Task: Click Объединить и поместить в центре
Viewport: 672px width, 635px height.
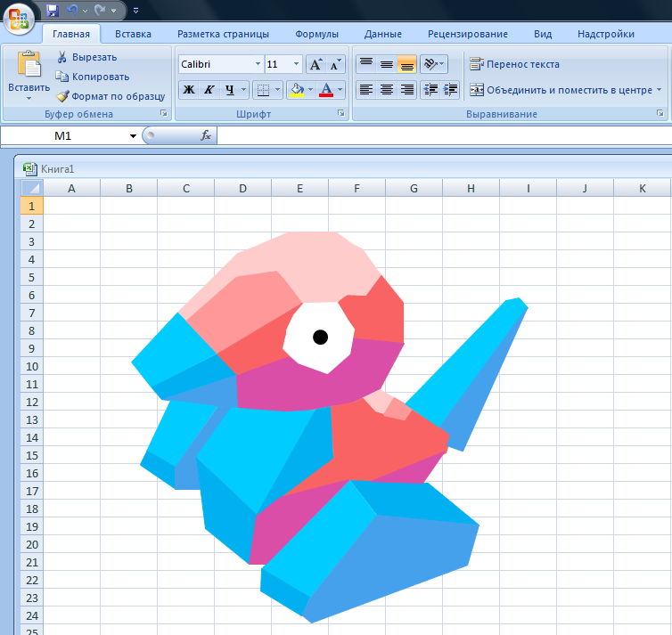Action: click(x=561, y=90)
